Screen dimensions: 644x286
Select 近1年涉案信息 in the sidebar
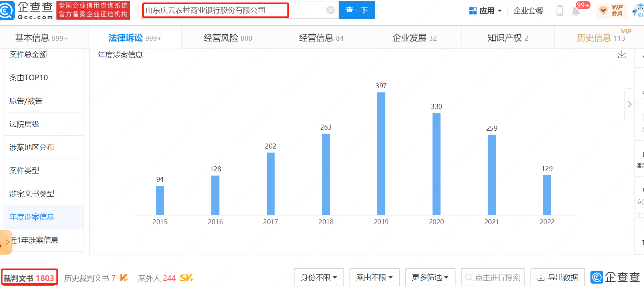pos(44,240)
